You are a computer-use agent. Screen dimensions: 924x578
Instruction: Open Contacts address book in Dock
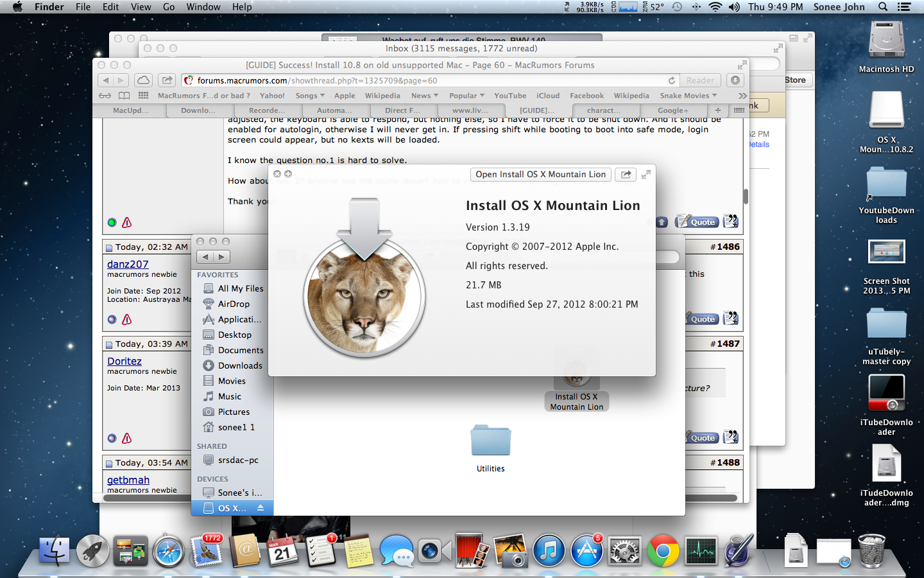(x=245, y=551)
